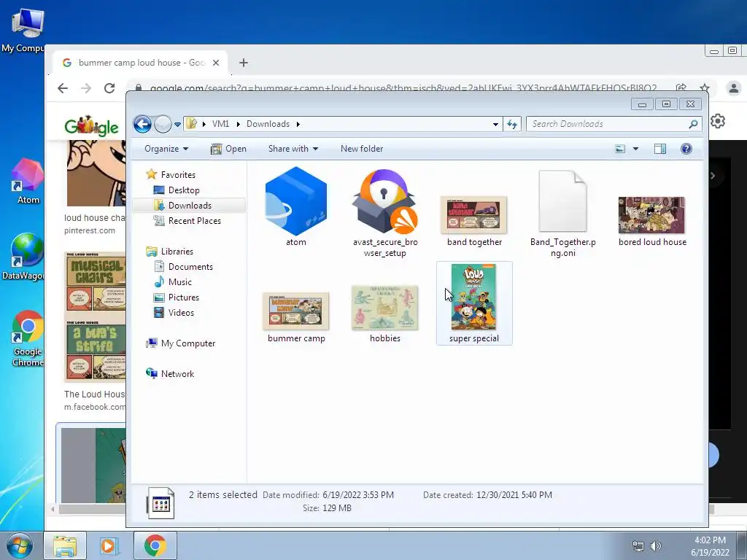
Task: Open a new Chrome tab
Action: click(x=244, y=63)
